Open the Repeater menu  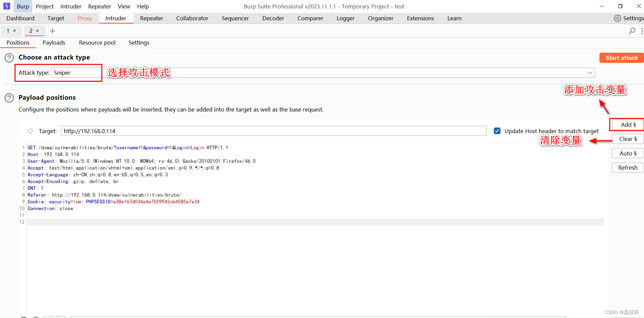(99, 6)
